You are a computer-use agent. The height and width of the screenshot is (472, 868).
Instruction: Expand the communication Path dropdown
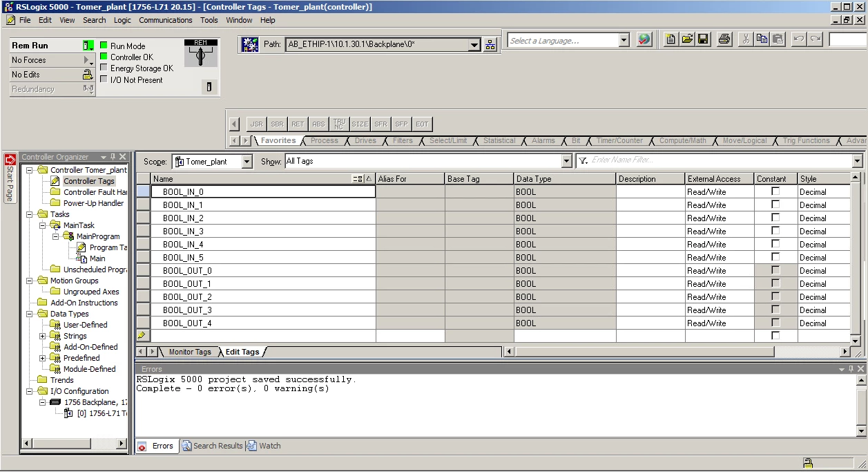pyautogui.click(x=474, y=46)
